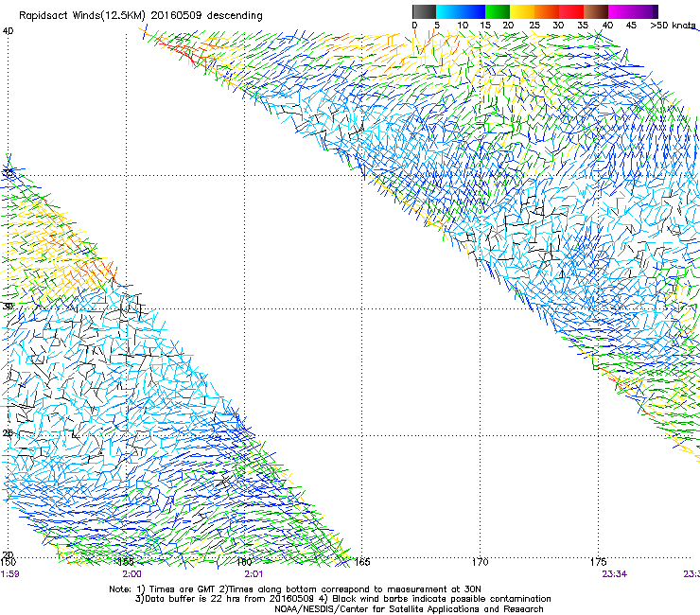The width and height of the screenshot is (700, 615).
Task: Click the '>50 knots' legend label
Action: click(674, 26)
